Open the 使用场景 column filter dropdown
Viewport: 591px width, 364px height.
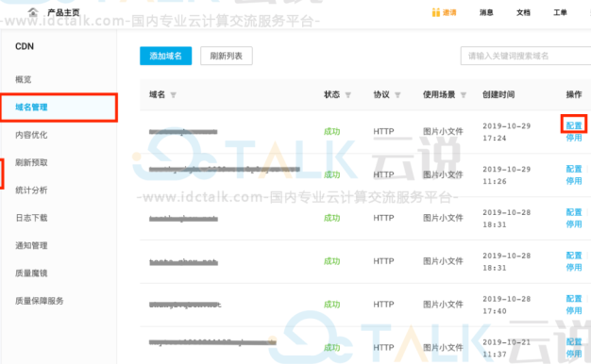pos(464,95)
